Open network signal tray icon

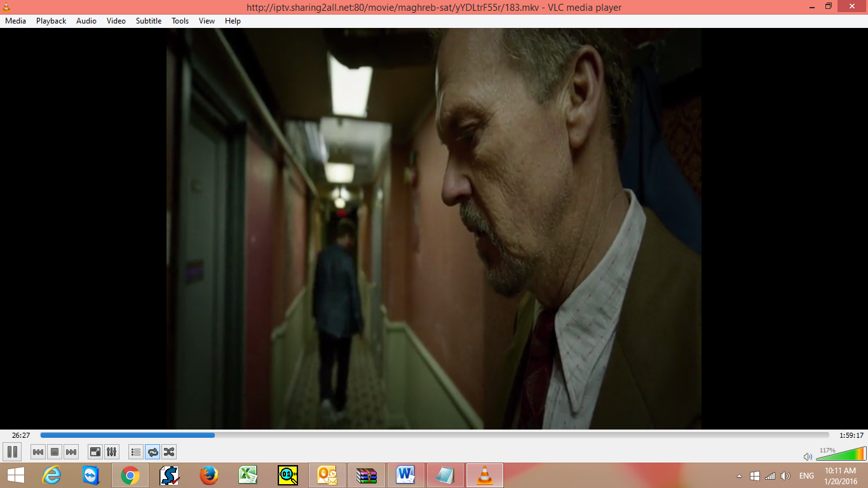coord(770,476)
